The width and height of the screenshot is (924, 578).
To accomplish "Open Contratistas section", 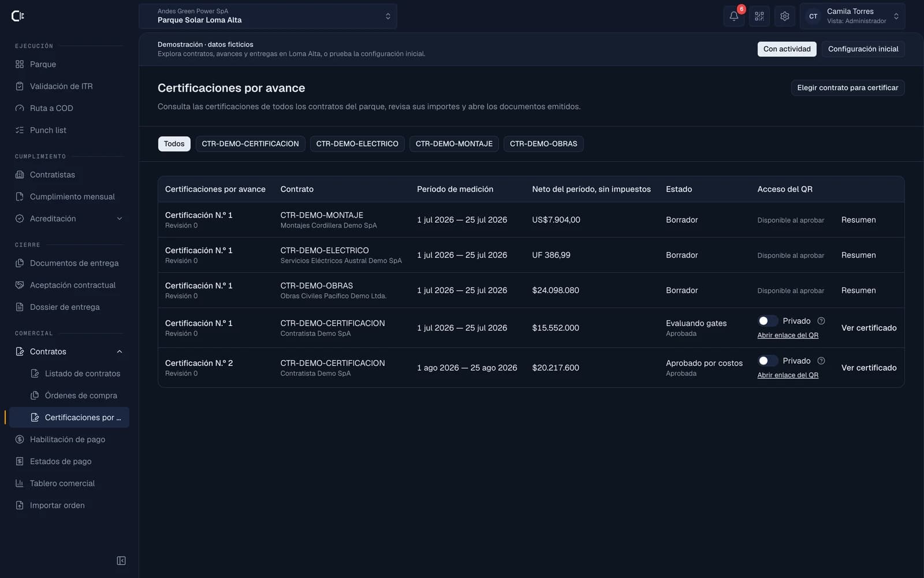I will [69, 175].
